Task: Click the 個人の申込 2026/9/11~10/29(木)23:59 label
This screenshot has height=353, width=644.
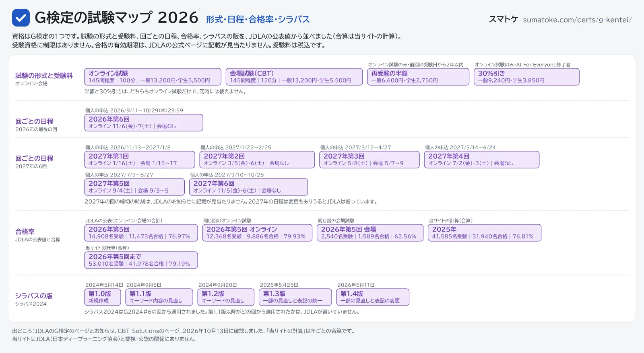Action: click(x=134, y=110)
